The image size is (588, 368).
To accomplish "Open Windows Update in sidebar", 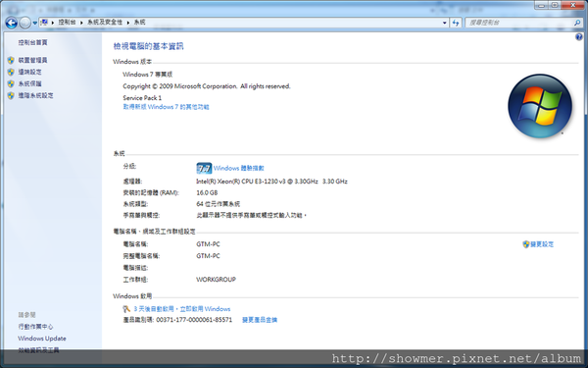I will click(x=42, y=339).
